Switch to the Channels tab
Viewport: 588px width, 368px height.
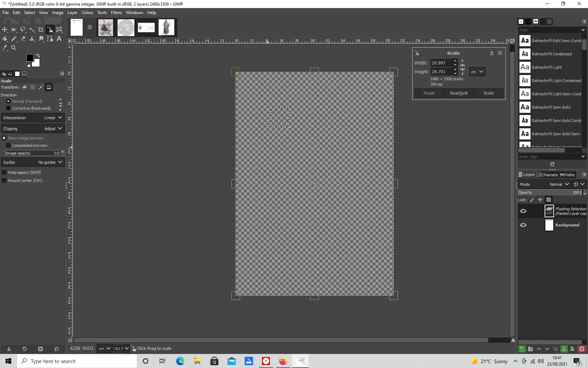click(547, 175)
